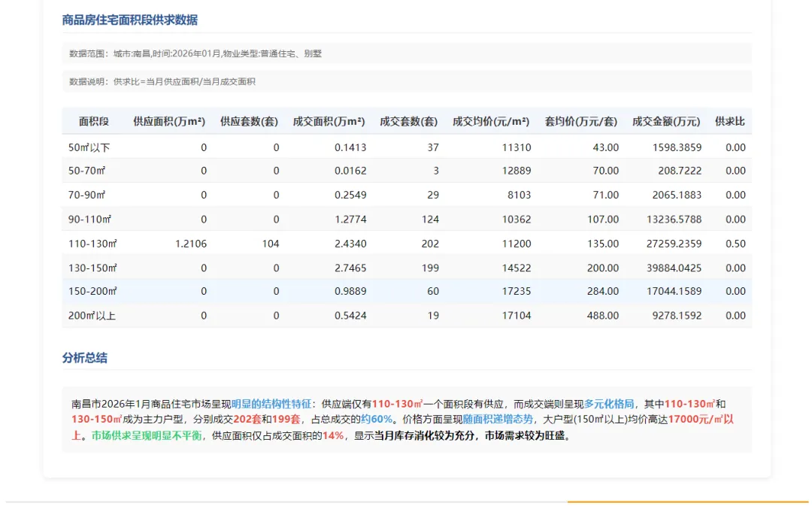Click per-unit price value 135.00
The width and height of the screenshot is (812, 506).
[x=603, y=244]
